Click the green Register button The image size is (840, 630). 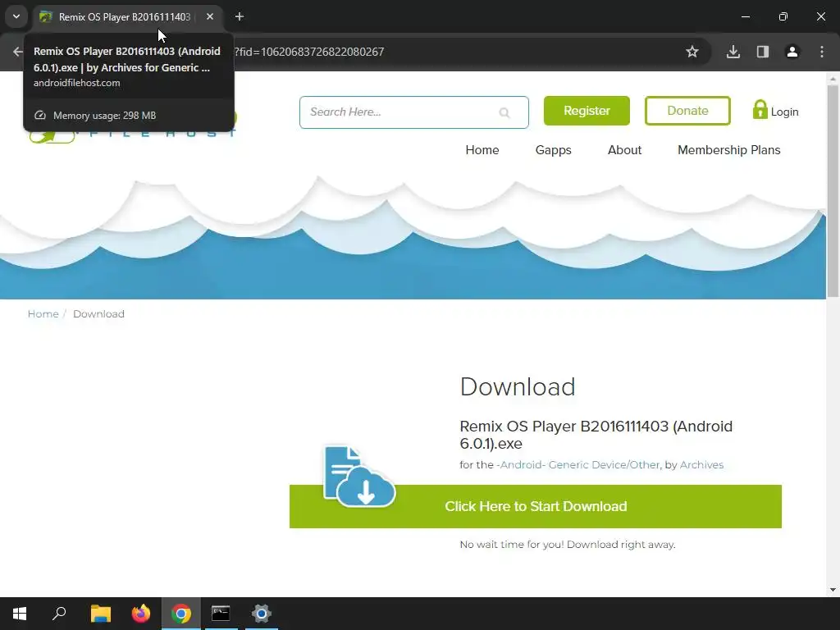(587, 111)
